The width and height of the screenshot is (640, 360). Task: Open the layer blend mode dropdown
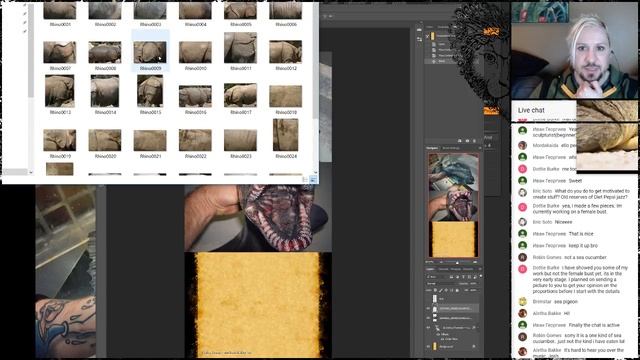(442, 284)
